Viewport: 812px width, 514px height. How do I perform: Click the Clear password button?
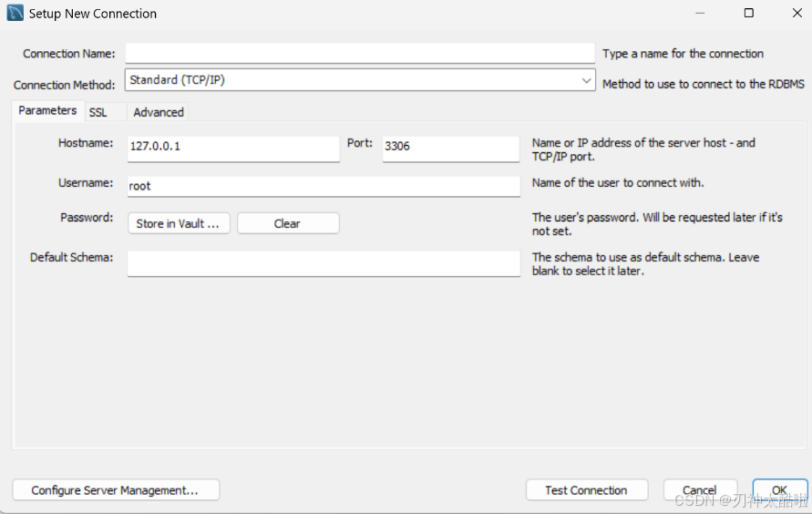[288, 223]
